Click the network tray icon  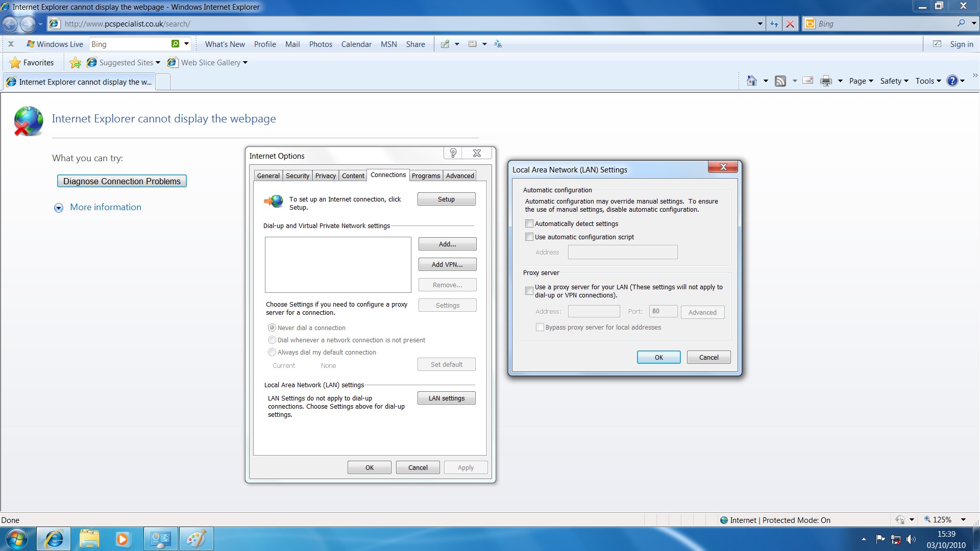(x=896, y=539)
